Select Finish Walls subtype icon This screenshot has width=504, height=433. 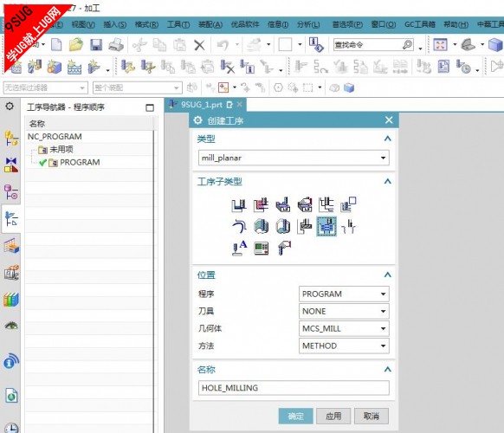[x=261, y=226]
